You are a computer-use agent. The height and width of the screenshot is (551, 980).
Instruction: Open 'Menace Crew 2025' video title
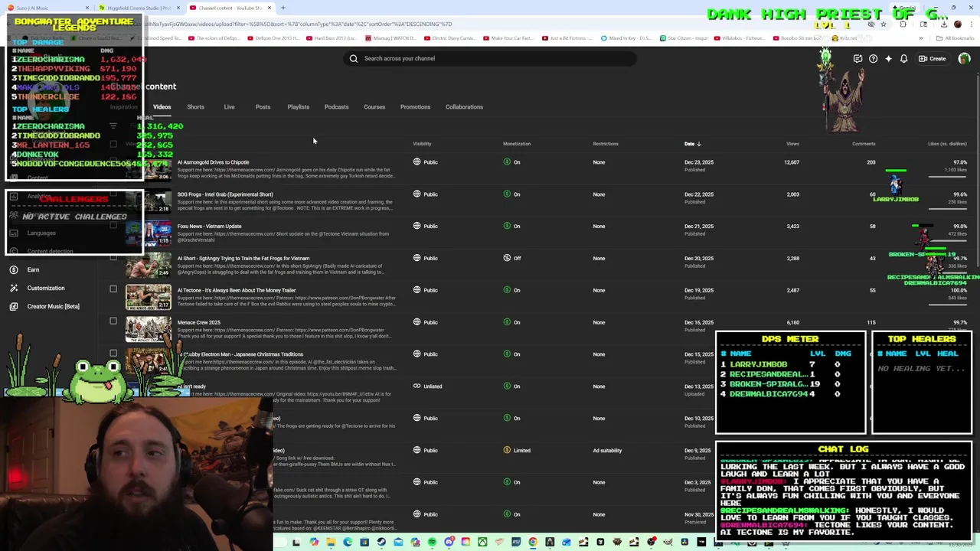click(198, 322)
